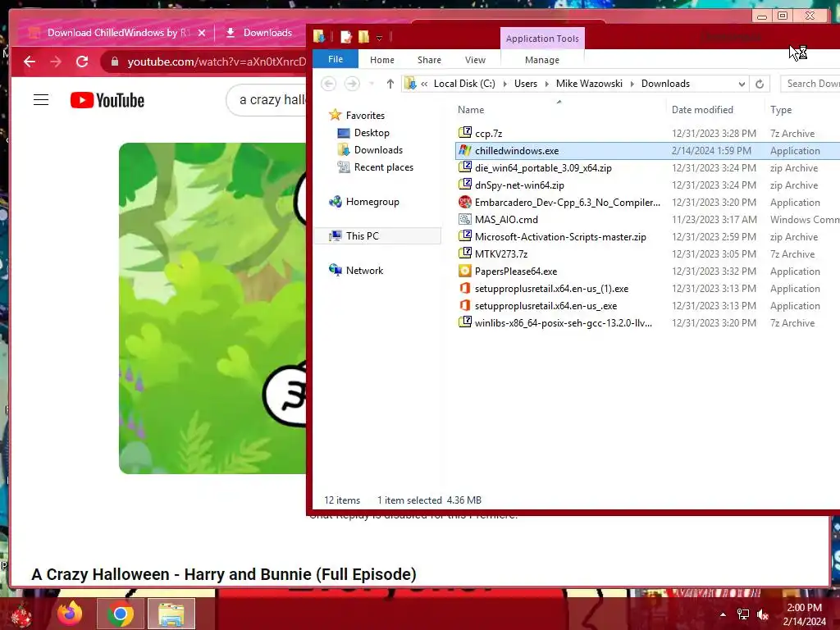Select the Embarcadero_Dev-Cpp installer icon
The height and width of the screenshot is (630, 840).
(x=465, y=202)
